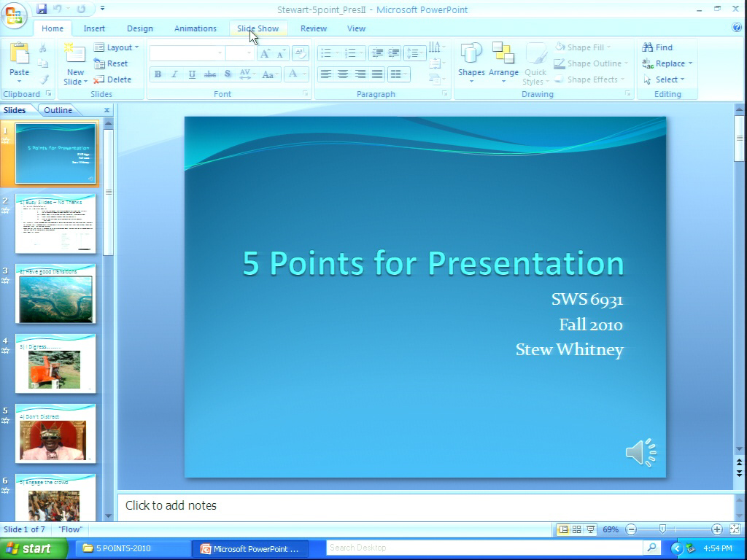
Task: Open the Replace dropdown arrow
Action: 690,63
